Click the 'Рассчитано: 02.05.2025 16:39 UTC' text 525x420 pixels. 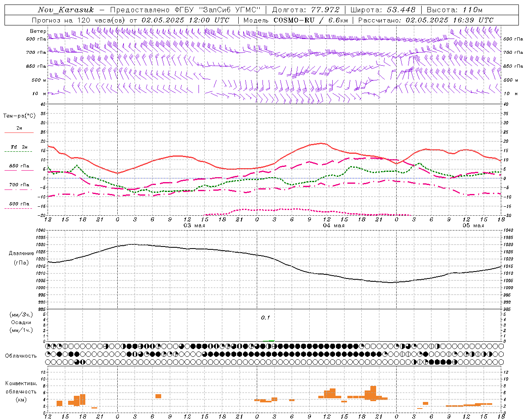(426, 20)
